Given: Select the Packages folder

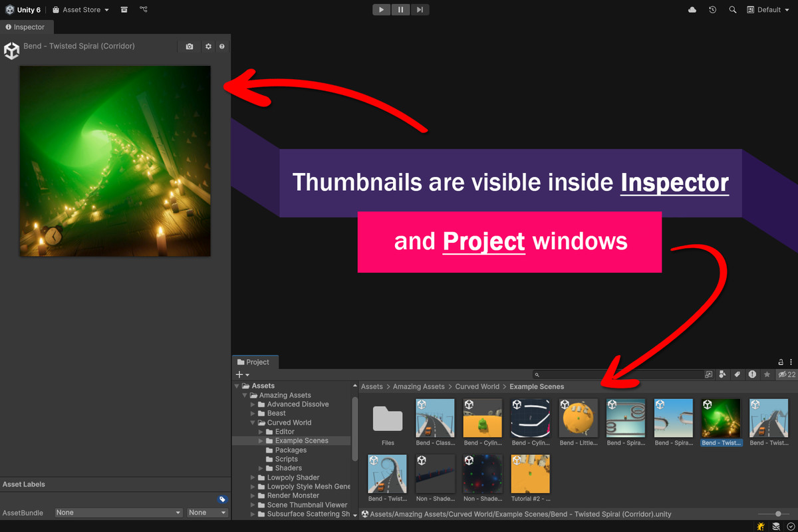Looking at the screenshot, I should 291,450.
